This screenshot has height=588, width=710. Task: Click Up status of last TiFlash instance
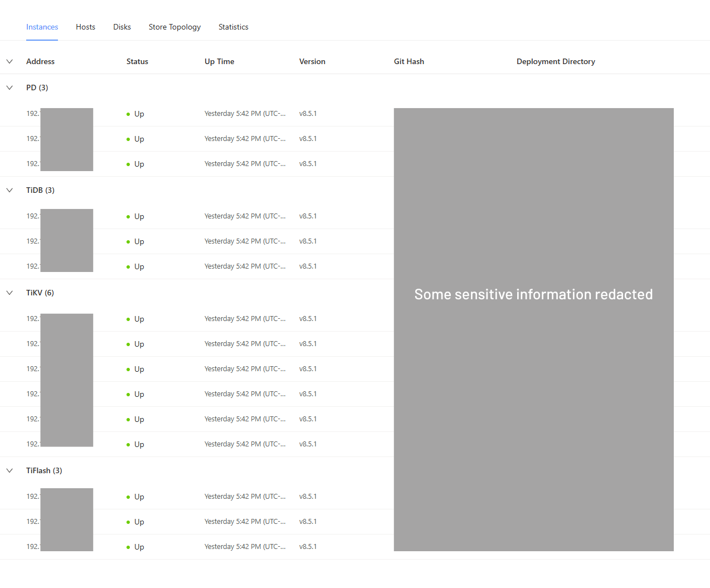(x=139, y=547)
